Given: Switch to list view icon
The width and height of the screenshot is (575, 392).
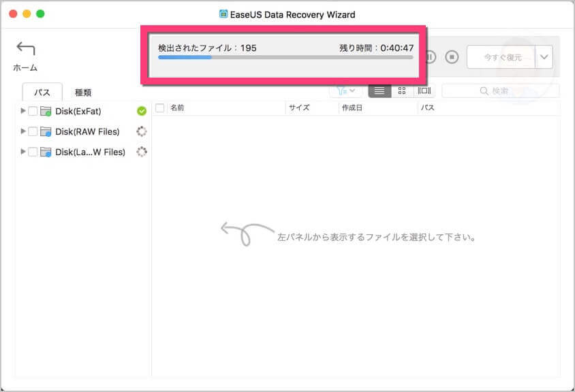Looking at the screenshot, I should (x=379, y=91).
